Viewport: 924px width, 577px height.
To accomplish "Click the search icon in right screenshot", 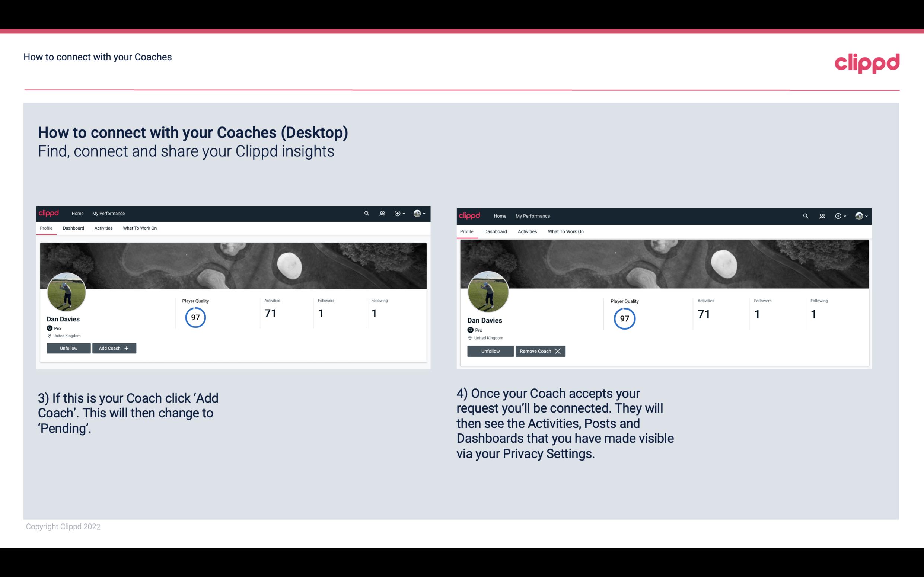I will pyautogui.click(x=806, y=216).
